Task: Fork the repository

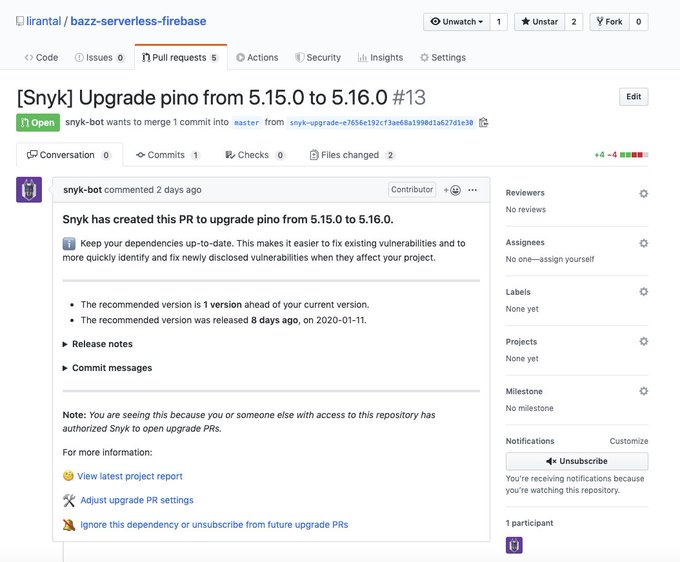Action: tap(609, 22)
